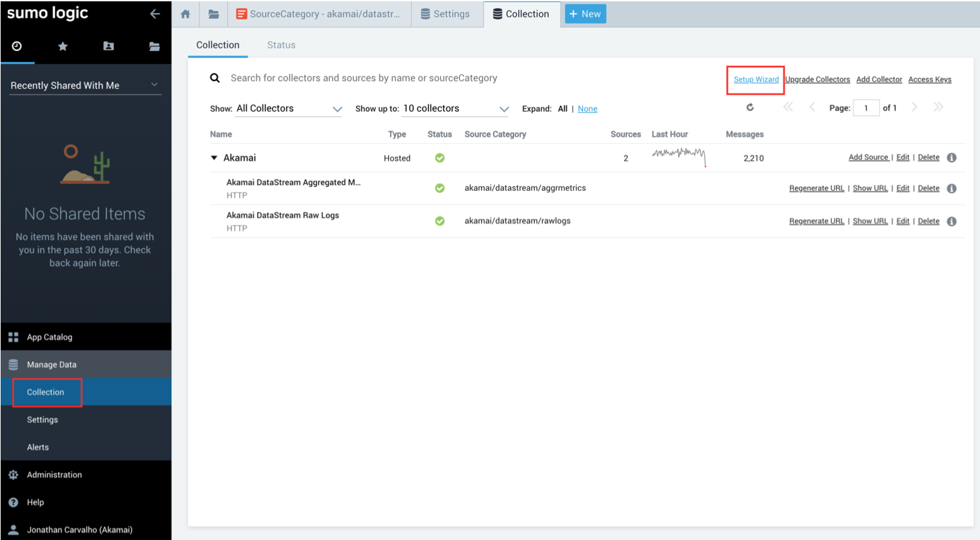Collapse the Akamai collector row

tap(214, 158)
